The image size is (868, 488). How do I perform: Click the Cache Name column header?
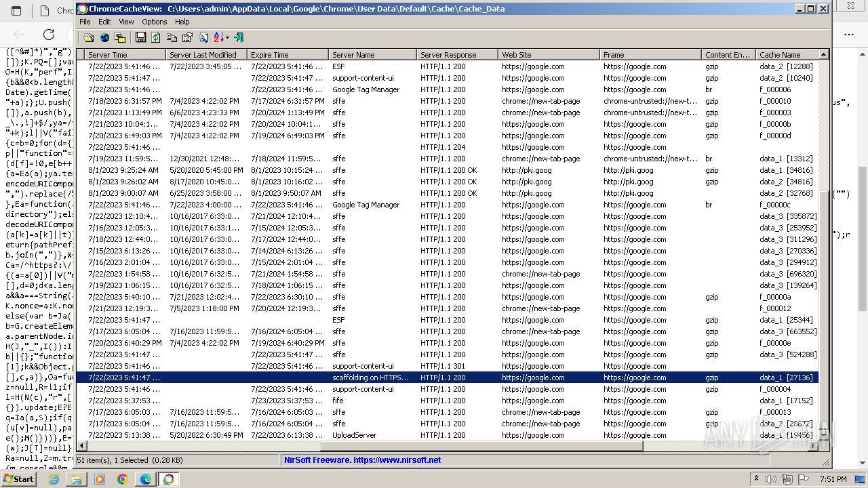(x=788, y=55)
